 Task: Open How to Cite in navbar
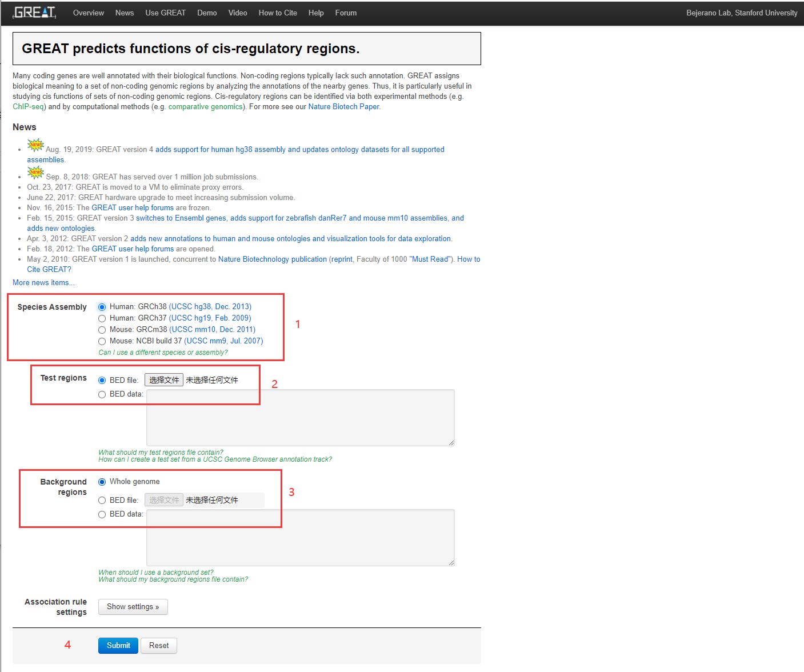(x=278, y=13)
